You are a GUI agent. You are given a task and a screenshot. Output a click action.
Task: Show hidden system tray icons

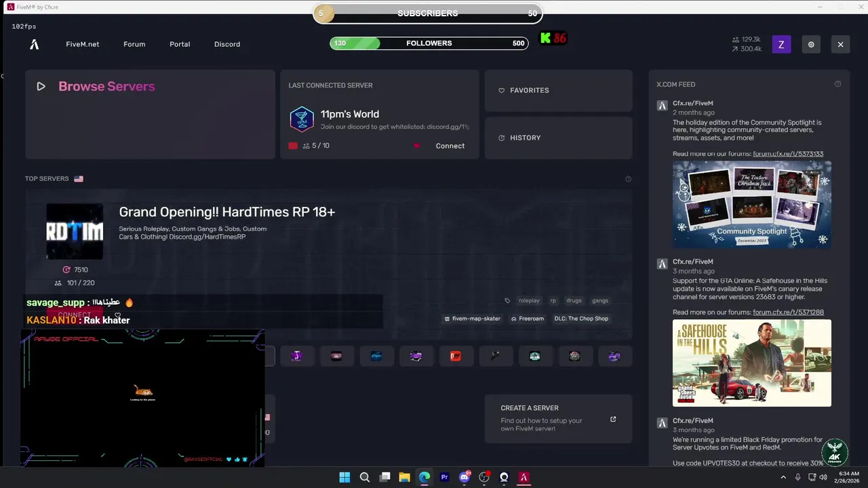[x=783, y=477]
